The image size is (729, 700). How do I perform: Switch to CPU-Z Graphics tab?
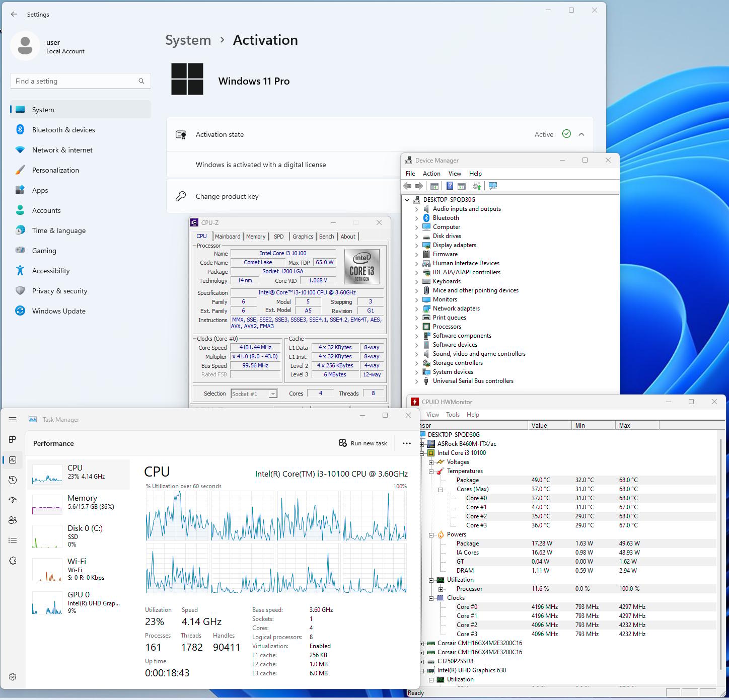303,237
